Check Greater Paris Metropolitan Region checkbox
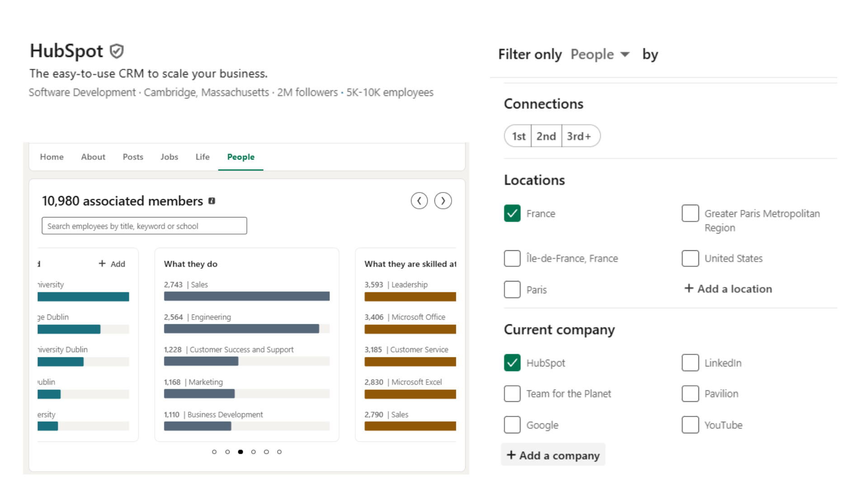This screenshot has width=868, height=488. click(x=690, y=213)
